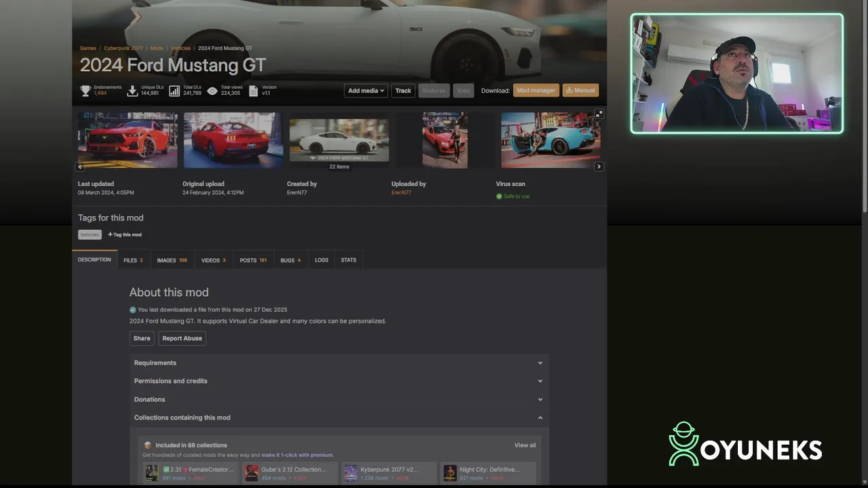
Task: Click the Share button
Action: coord(142,338)
